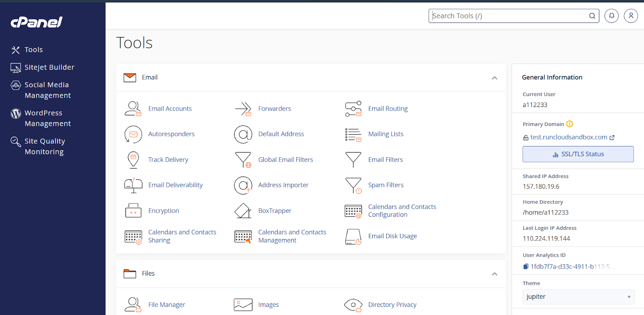Viewport: 644px width, 315px height.
Task: Collapse the Email section
Action: pos(494,78)
